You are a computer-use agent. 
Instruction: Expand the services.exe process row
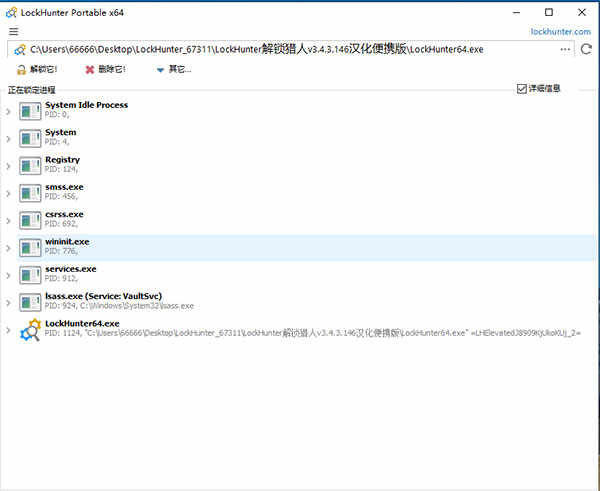[8, 276]
